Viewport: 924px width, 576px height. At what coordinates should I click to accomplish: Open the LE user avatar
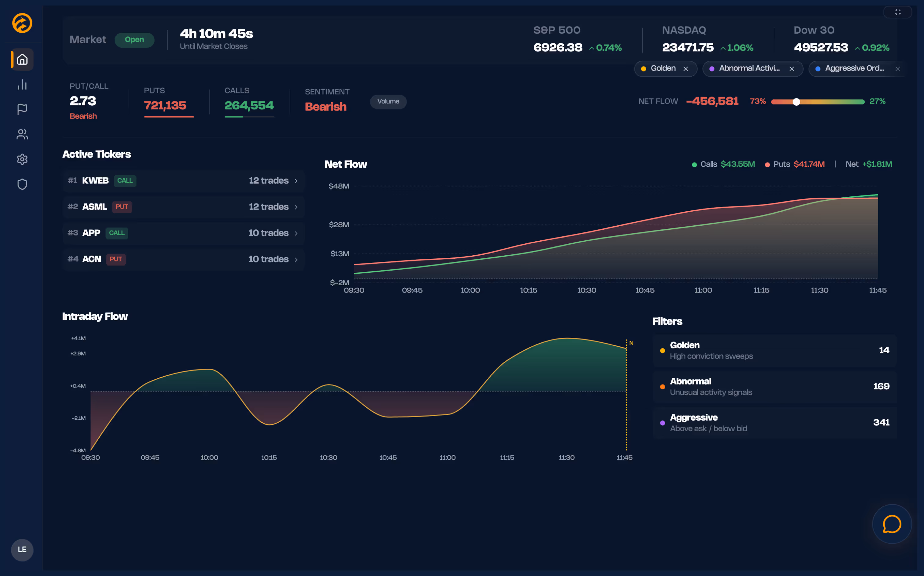22,549
